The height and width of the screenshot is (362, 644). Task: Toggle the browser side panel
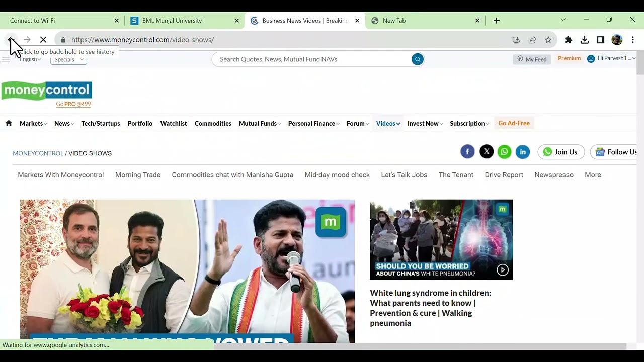(x=601, y=40)
